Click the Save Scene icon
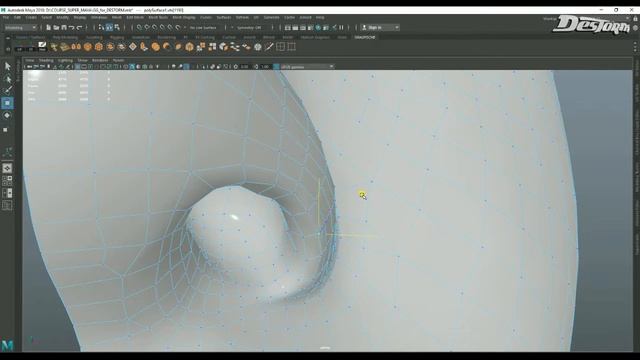 pos(64,27)
